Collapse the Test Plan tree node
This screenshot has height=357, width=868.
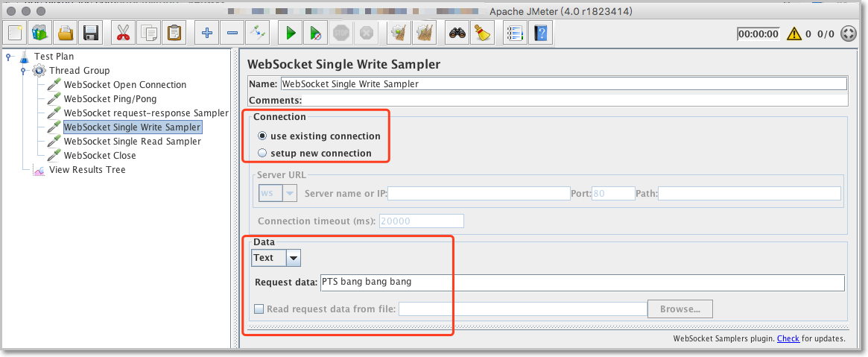[x=7, y=56]
